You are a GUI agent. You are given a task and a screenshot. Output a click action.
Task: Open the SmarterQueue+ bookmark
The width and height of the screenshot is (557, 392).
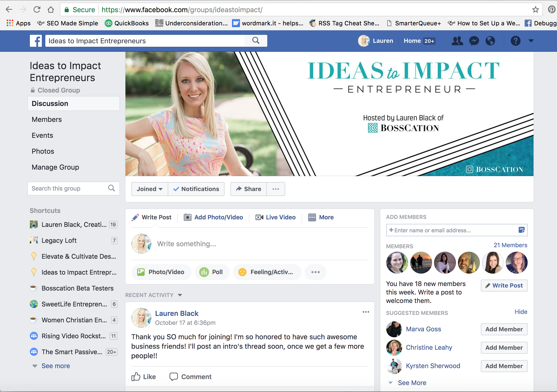[x=414, y=23]
